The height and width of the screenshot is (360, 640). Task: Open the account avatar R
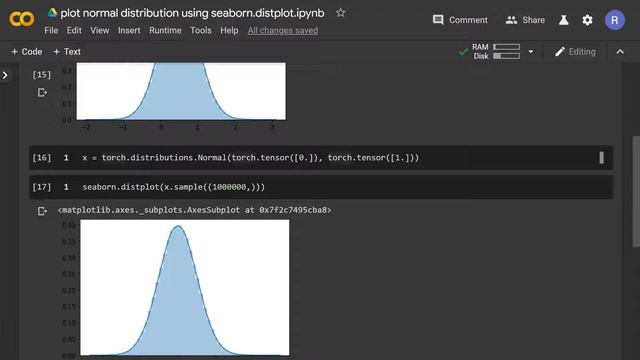615,20
